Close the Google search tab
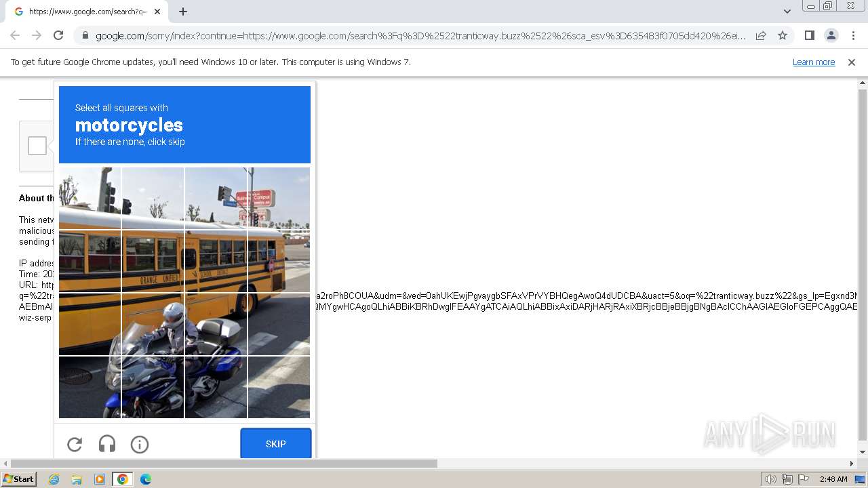 point(157,12)
